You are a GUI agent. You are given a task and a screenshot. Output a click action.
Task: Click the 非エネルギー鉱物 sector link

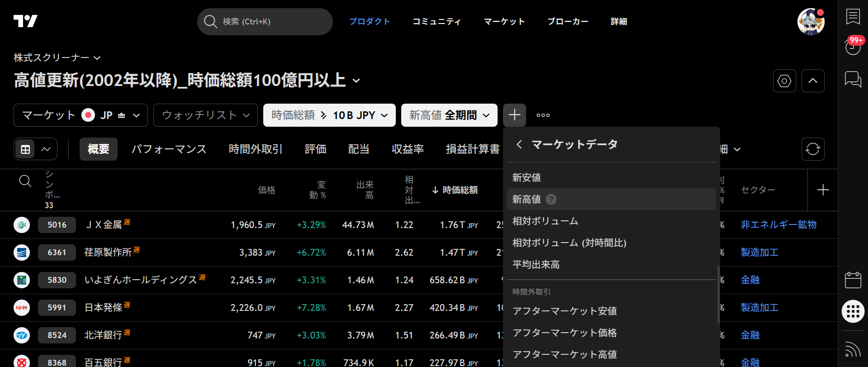coord(778,225)
